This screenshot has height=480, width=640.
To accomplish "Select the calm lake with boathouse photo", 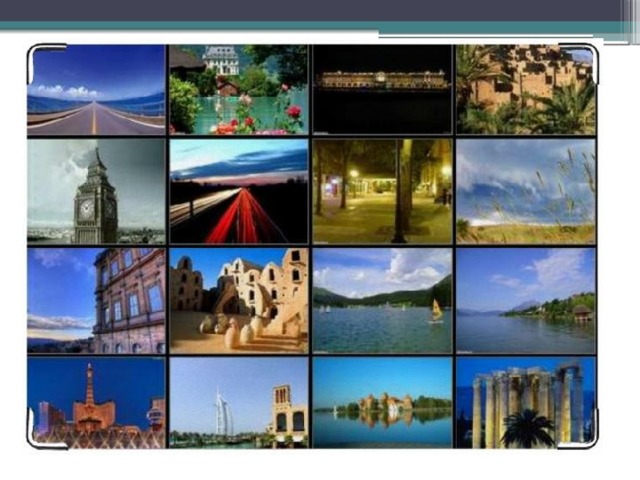I will pyautogui.click(x=526, y=301).
